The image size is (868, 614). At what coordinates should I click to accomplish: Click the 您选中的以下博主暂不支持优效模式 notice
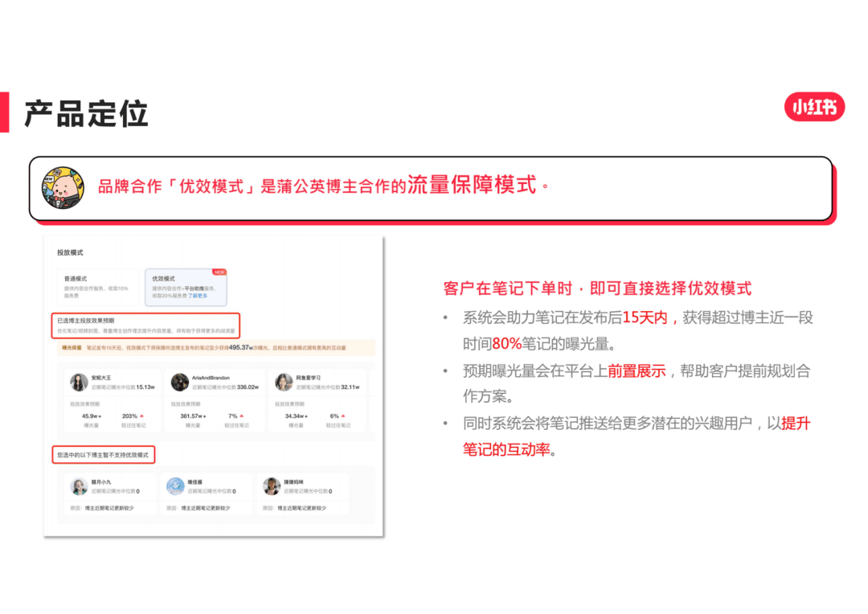[x=103, y=455]
